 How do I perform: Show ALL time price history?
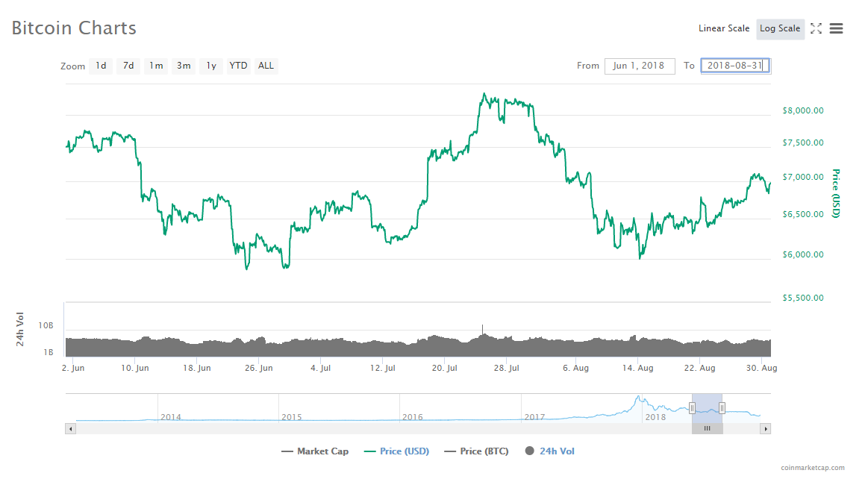[266, 66]
